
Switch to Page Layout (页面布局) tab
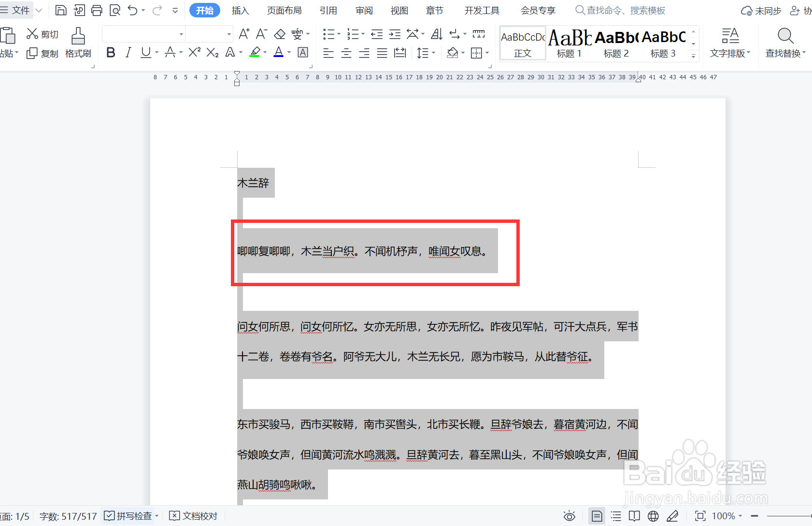tap(284, 11)
